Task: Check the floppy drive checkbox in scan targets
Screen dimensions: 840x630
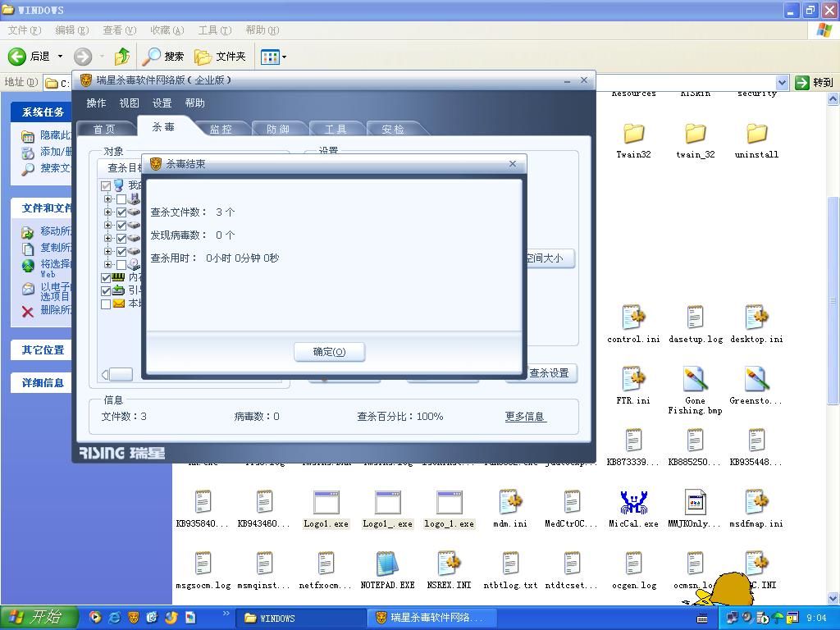Action: click(x=121, y=199)
